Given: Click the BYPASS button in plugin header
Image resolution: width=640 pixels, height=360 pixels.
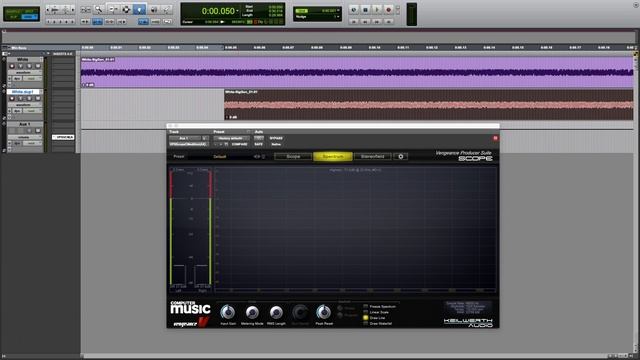Looking at the screenshot, I should click(x=276, y=138).
